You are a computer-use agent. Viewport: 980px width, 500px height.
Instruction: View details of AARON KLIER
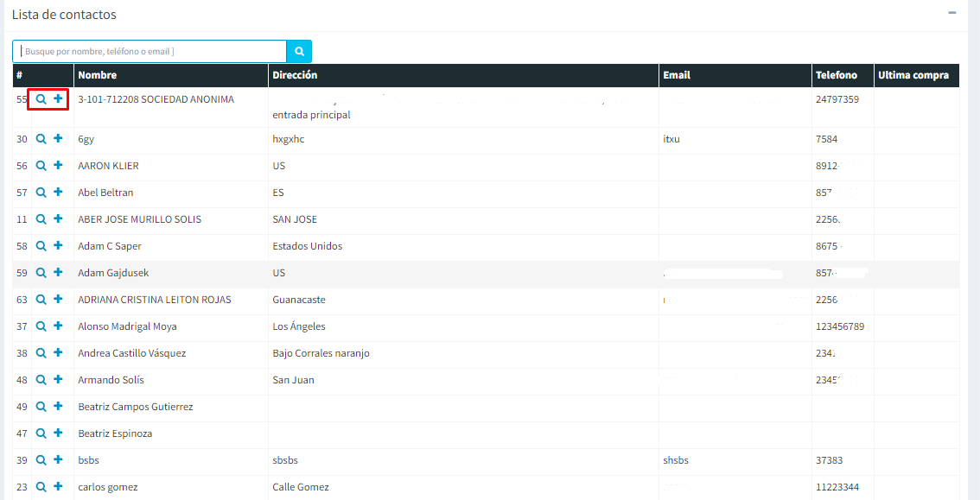[41, 166]
